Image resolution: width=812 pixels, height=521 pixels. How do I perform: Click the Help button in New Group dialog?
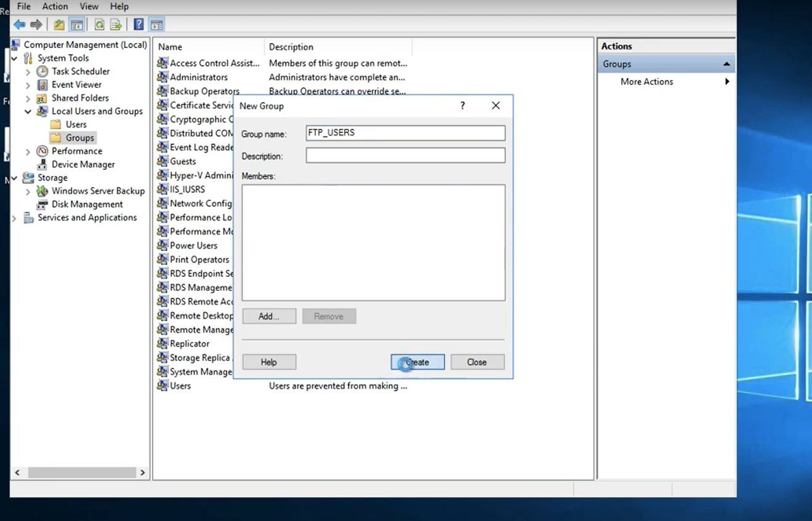[x=269, y=362]
